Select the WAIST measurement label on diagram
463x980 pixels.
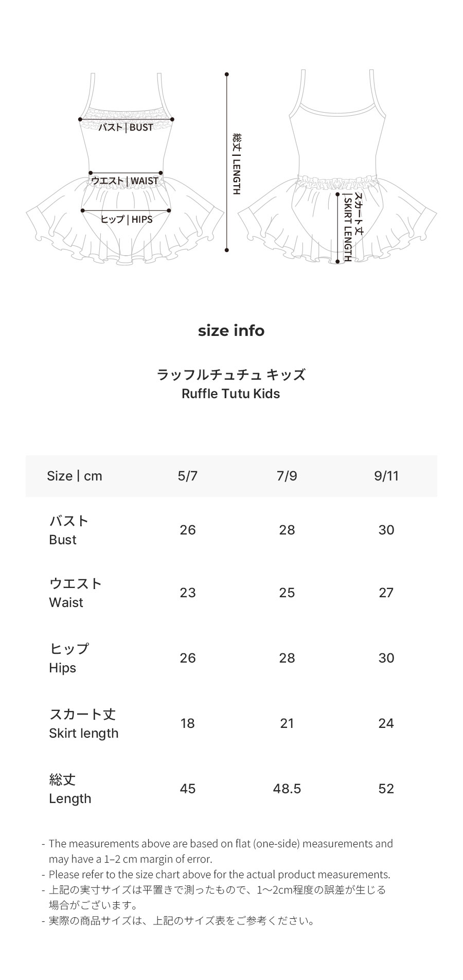click(125, 181)
